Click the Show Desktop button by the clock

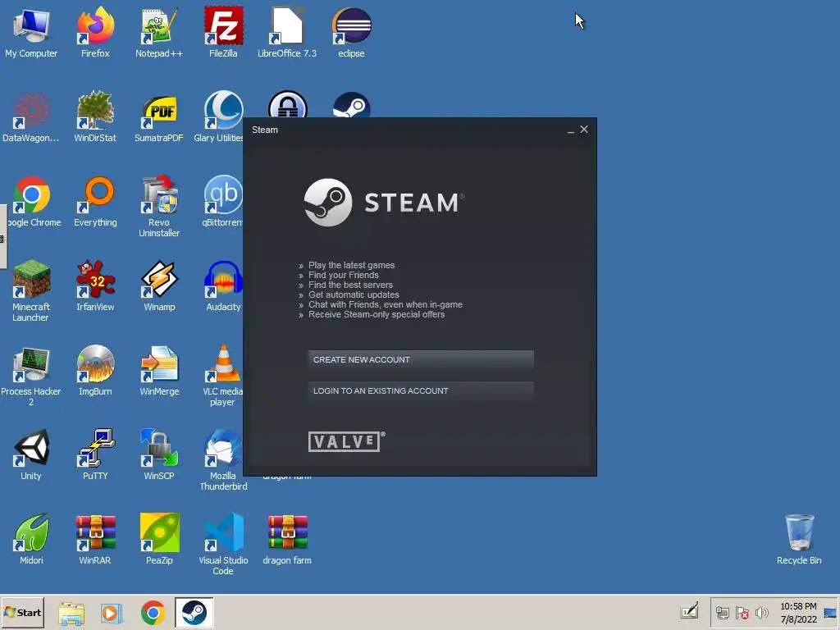click(x=830, y=612)
